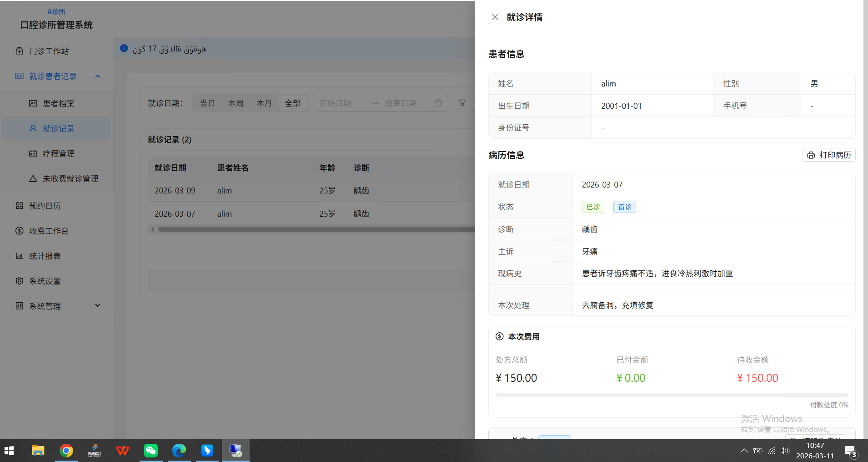
Task: Enable the 本月 date filter
Action: (x=264, y=103)
